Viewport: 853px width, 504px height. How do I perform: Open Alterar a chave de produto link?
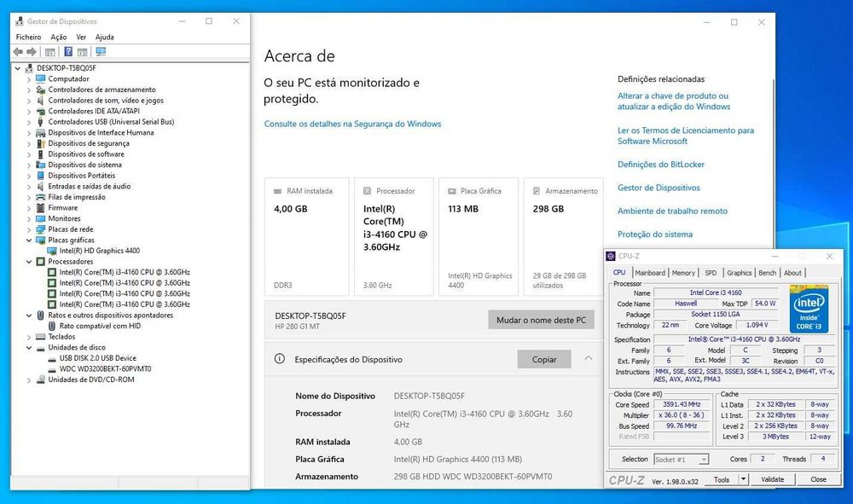674,101
